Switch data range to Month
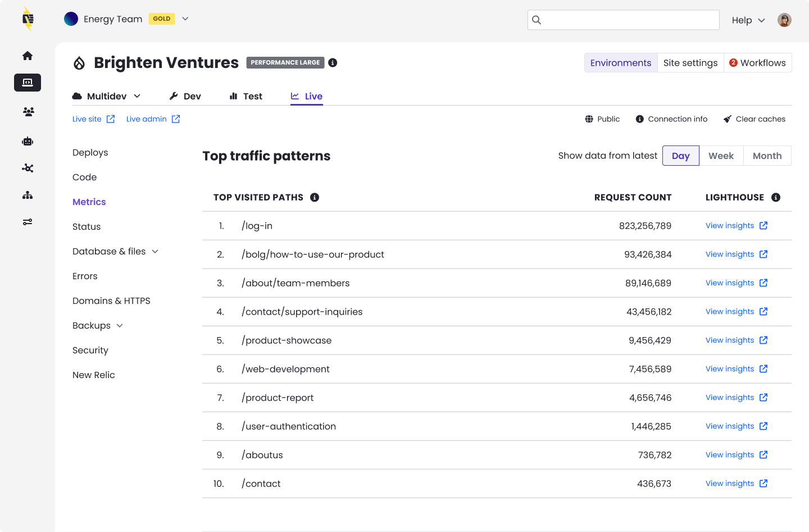 (x=767, y=156)
